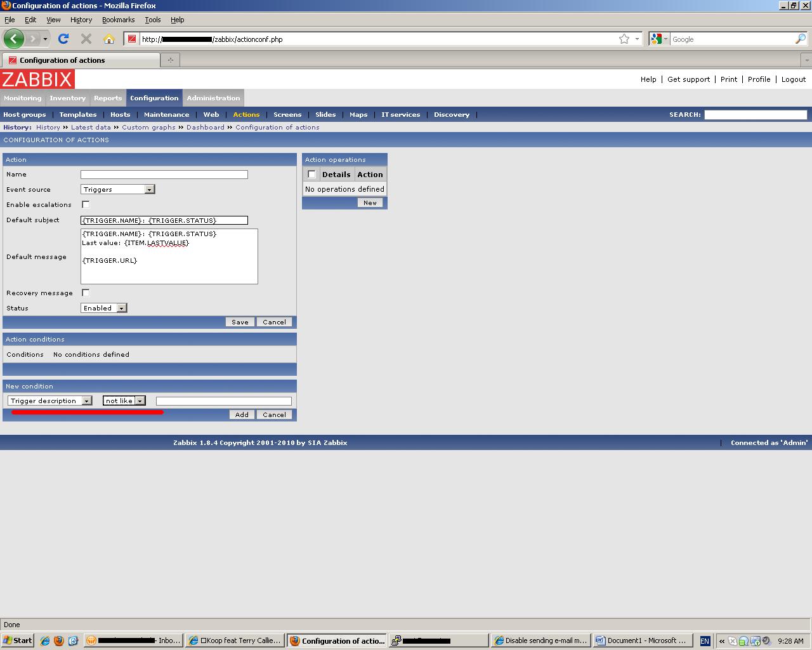The height and width of the screenshot is (650, 812).
Task: Launch Firefox from the quick launch bar
Action: click(x=59, y=640)
